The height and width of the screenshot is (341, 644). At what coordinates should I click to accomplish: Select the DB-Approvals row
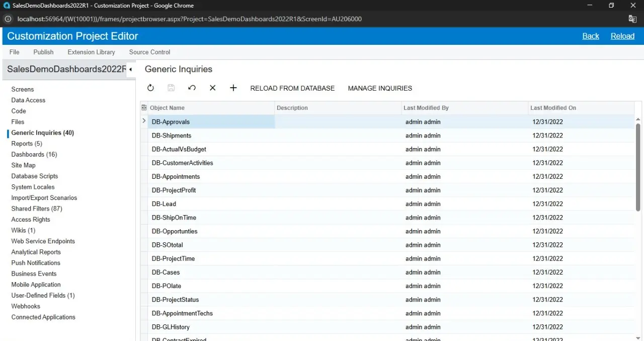[387, 122]
